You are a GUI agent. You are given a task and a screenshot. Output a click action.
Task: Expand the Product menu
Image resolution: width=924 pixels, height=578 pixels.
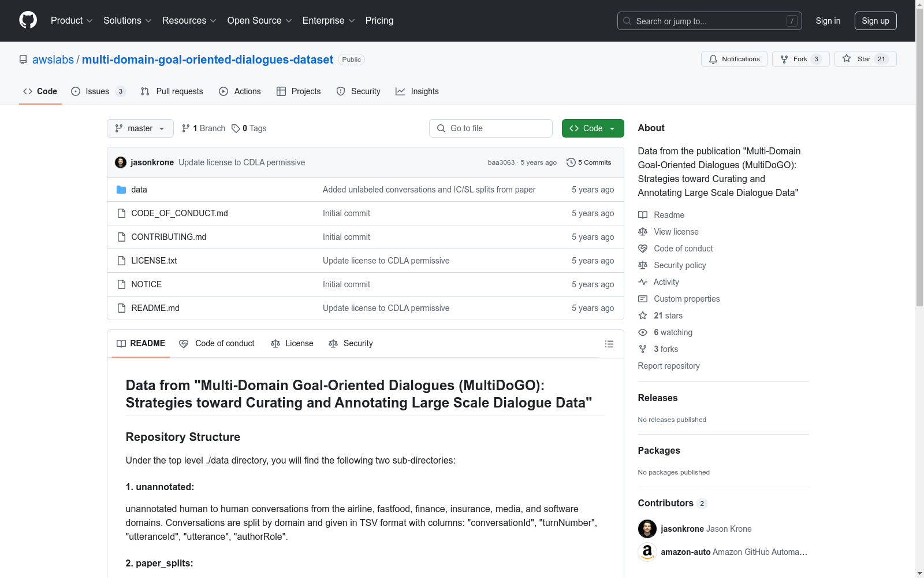(72, 21)
